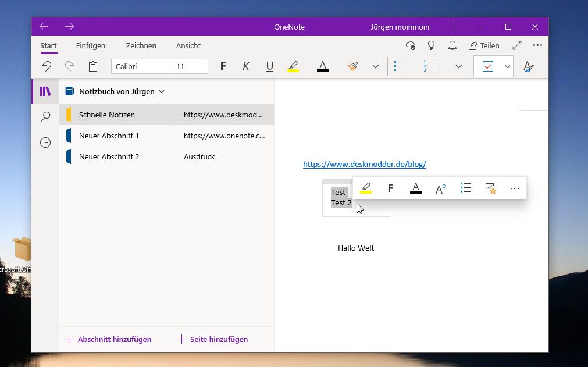Click Seite hinzufügen button
588x367 pixels.
212,339
